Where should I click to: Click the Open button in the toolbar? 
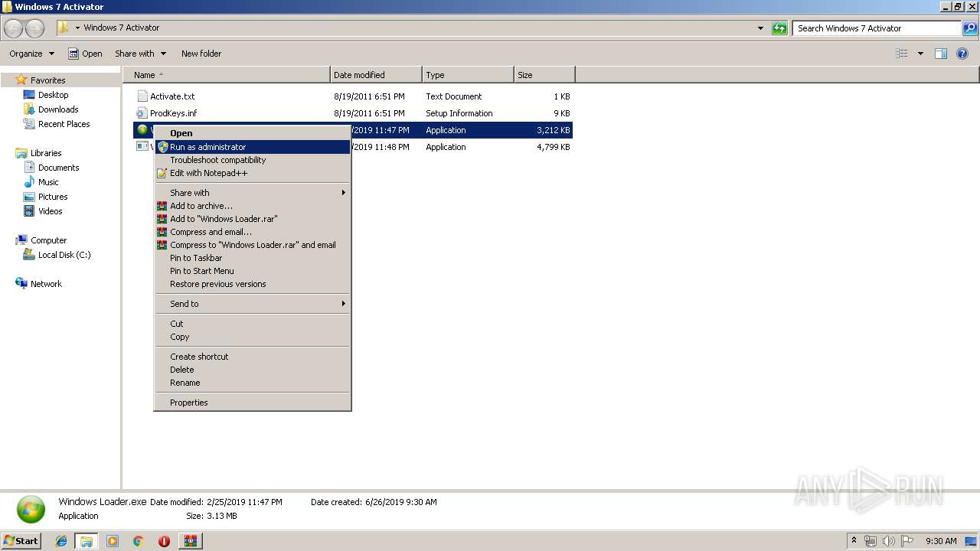[x=85, y=54]
